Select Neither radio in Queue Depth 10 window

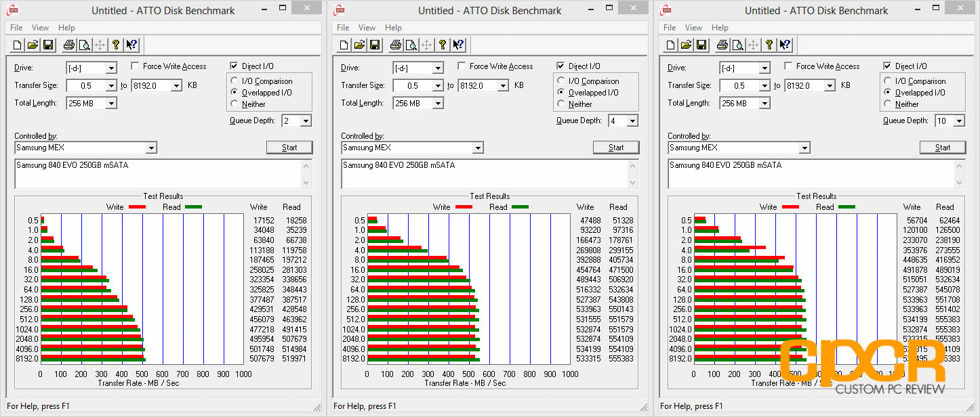[x=888, y=104]
